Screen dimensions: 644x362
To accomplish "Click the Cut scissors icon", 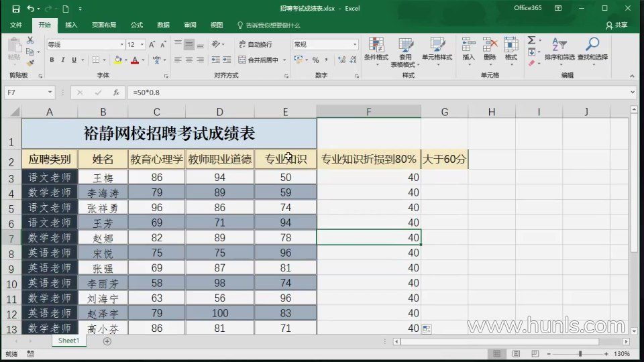I will 30,42.
